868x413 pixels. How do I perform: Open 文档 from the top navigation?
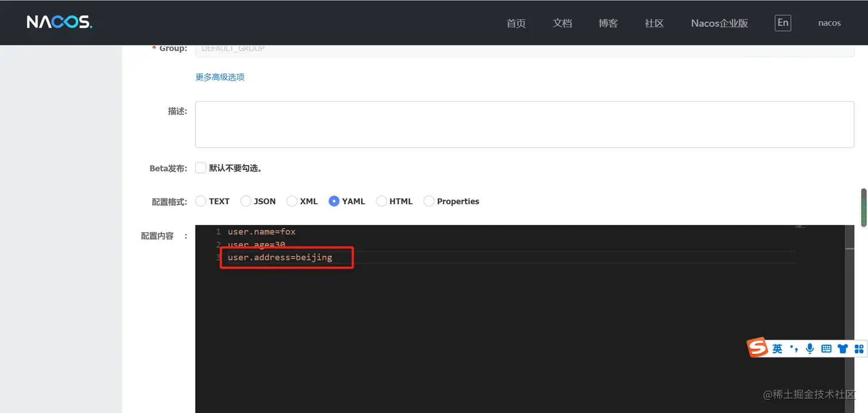click(x=562, y=23)
